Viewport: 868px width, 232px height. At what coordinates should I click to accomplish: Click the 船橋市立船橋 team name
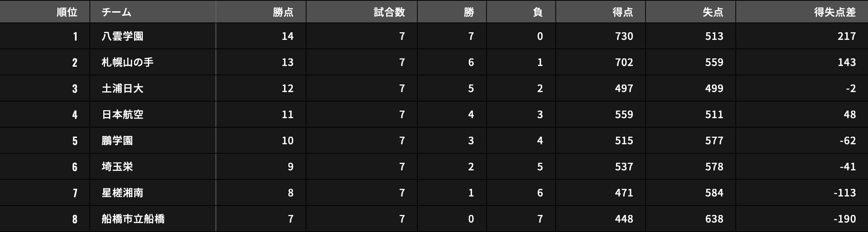[x=133, y=219]
